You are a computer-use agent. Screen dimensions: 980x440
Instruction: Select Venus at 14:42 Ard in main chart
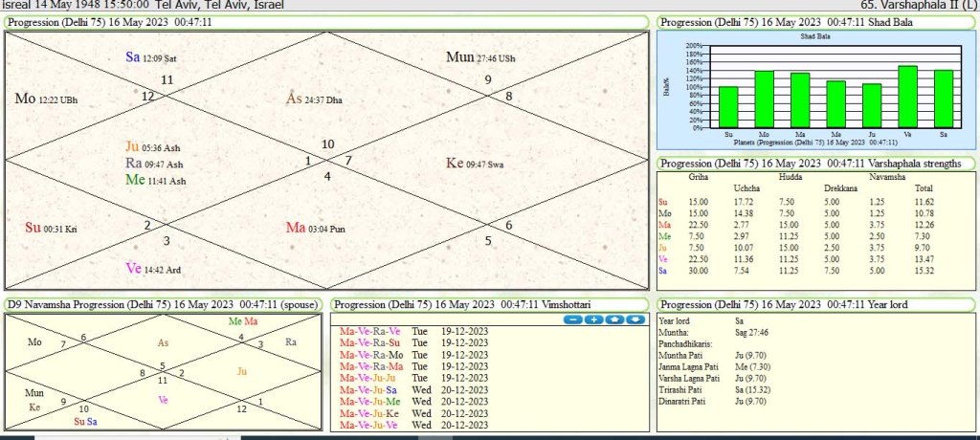tap(153, 270)
